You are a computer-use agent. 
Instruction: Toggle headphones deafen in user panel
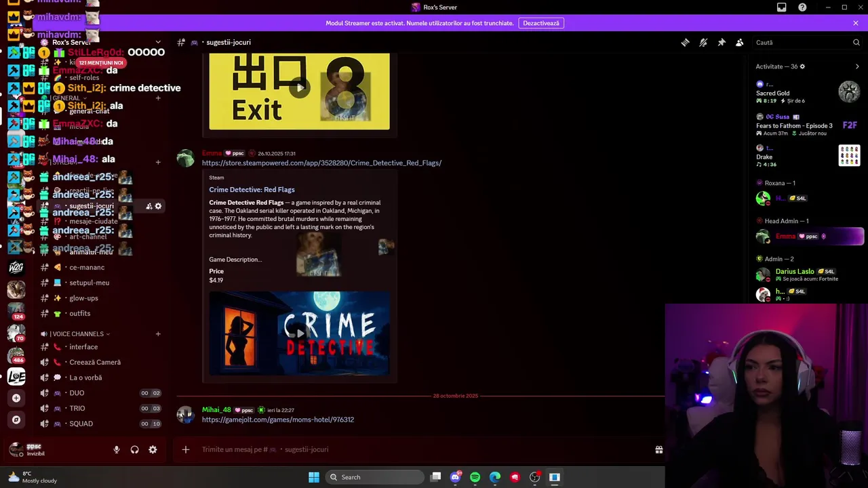tap(134, 449)
